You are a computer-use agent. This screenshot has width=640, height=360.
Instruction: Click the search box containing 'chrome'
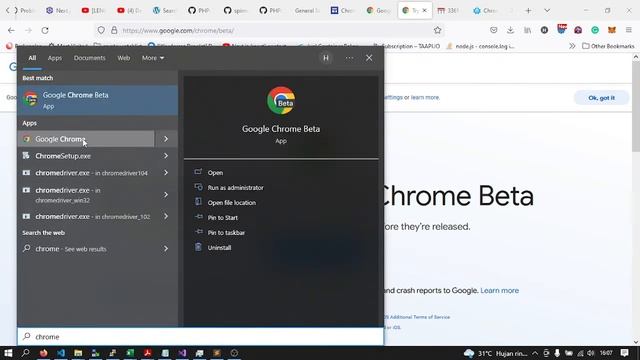[x=200, y=337]
